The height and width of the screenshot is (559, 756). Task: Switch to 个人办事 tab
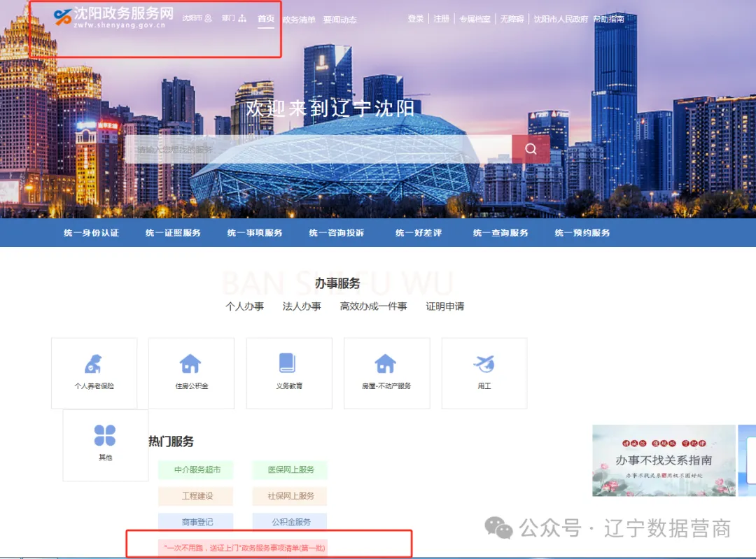(x=244, y=306)
